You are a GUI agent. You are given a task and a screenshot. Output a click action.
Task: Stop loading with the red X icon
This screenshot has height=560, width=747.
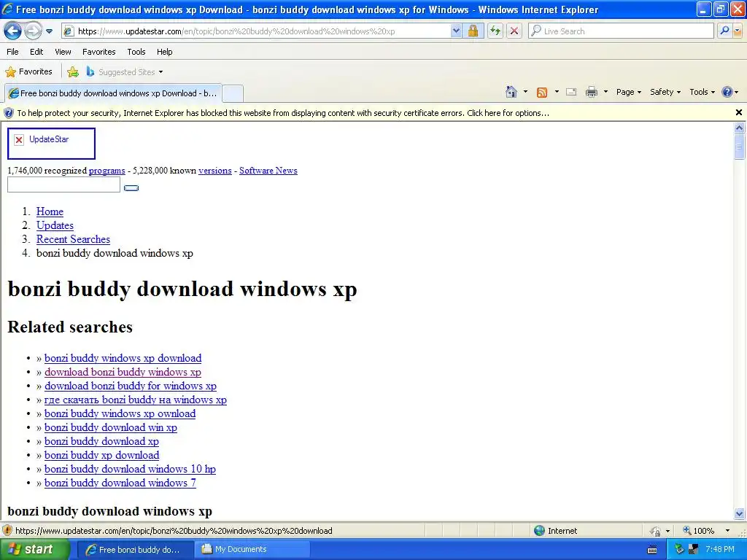coord(514,31)
